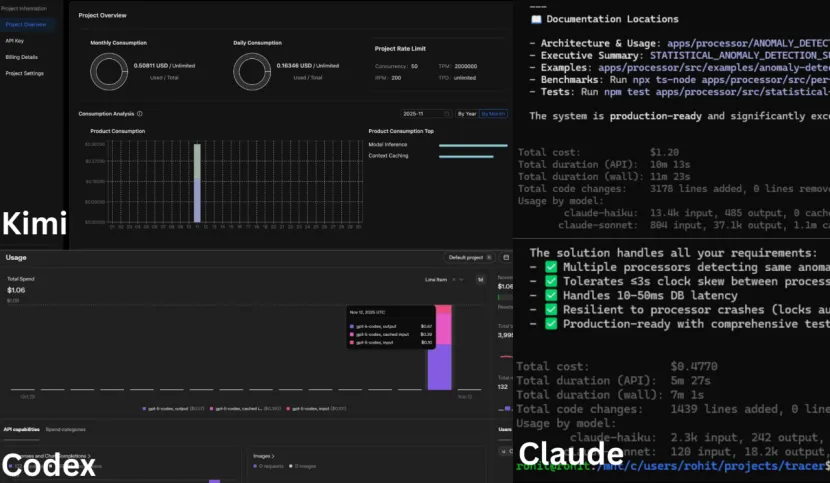Open Project Settings in the sidebar
Viewport: 830px width, 483px height.
(x=24, y=73)
